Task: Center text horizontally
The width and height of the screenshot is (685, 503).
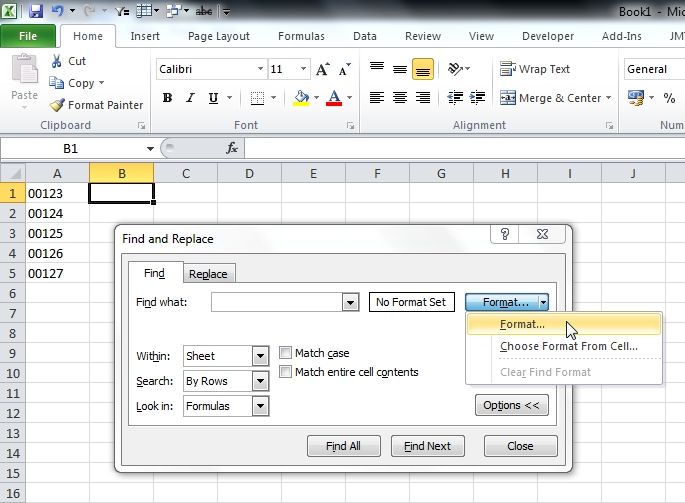Action: 400,97
